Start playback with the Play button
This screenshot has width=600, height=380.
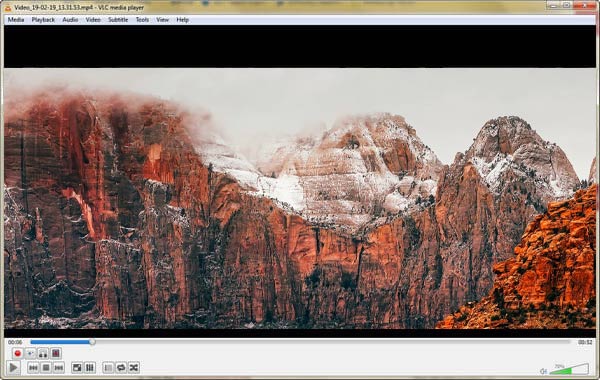point(13,368)
